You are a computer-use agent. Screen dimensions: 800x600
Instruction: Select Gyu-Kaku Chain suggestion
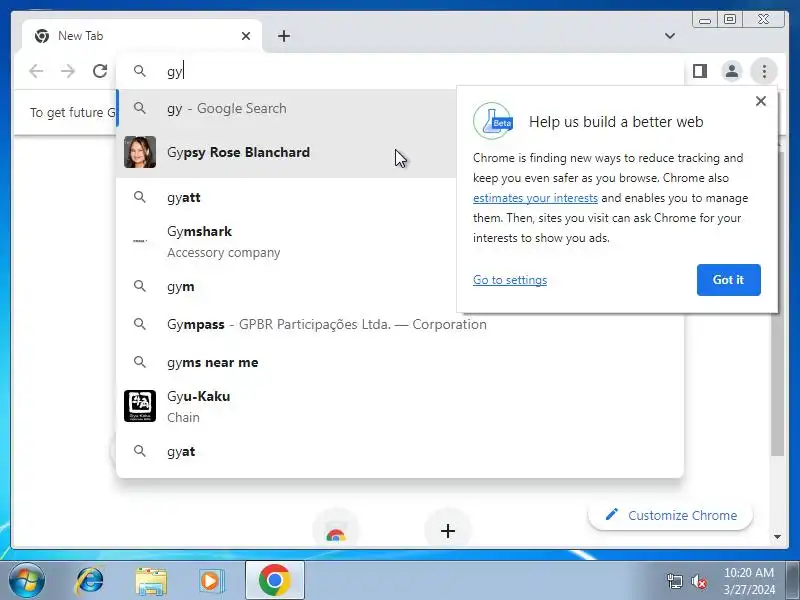(x=400, y=407)
